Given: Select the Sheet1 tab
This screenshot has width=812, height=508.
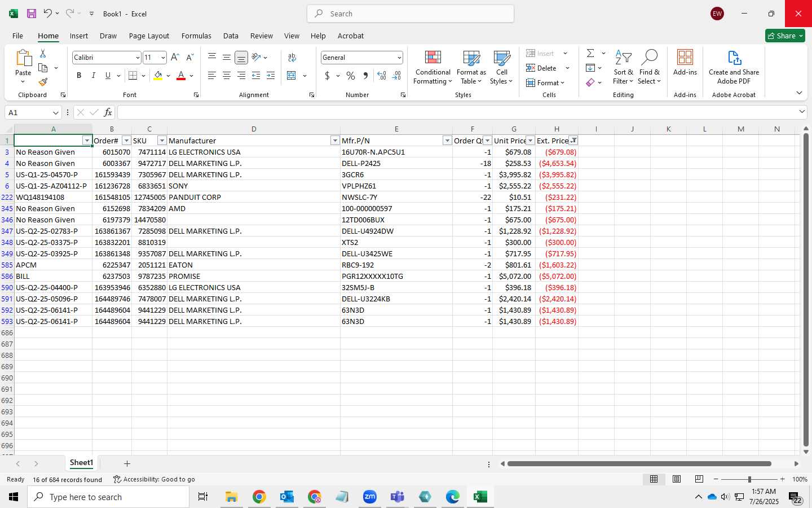Looking at the screenshot, I should [x=81, y=463].
